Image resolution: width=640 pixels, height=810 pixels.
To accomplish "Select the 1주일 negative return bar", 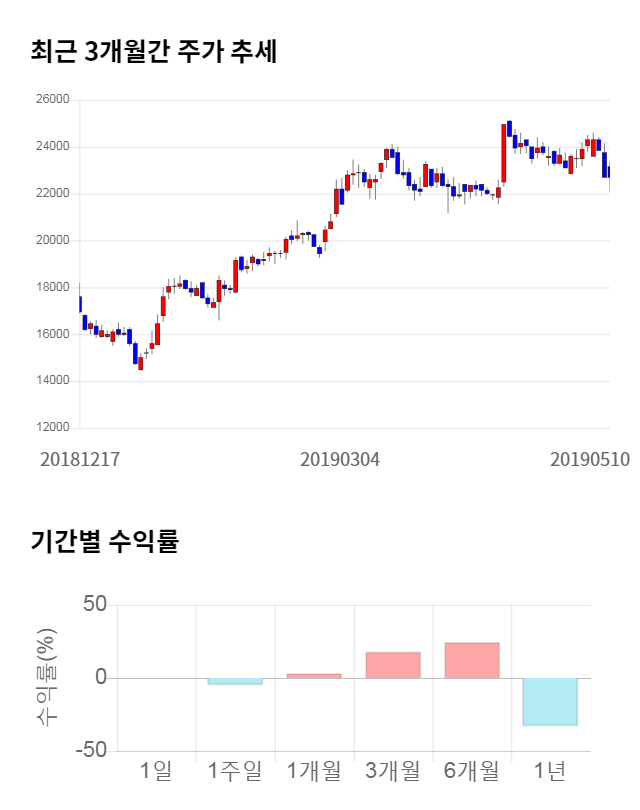I will (235, 681).
